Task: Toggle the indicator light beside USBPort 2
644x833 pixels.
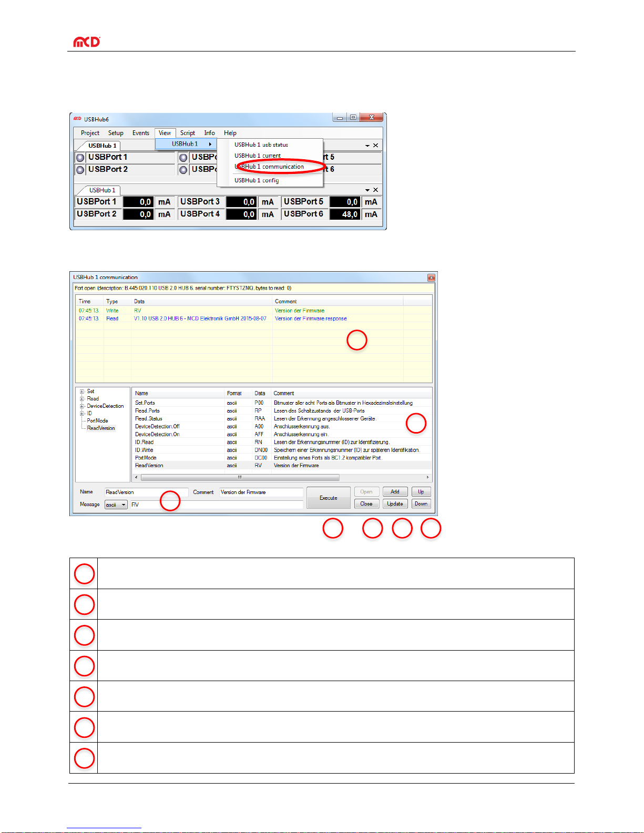Action: (80, 170)
